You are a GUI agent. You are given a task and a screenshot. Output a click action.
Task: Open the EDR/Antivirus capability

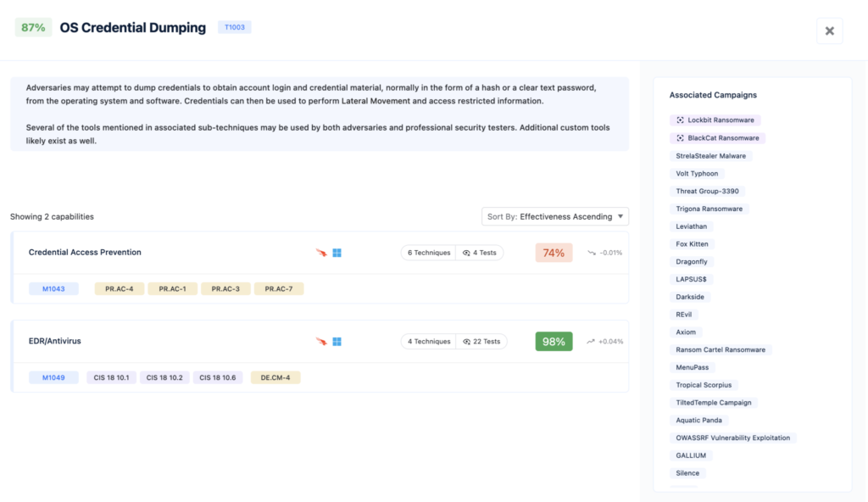coord(55,341)
